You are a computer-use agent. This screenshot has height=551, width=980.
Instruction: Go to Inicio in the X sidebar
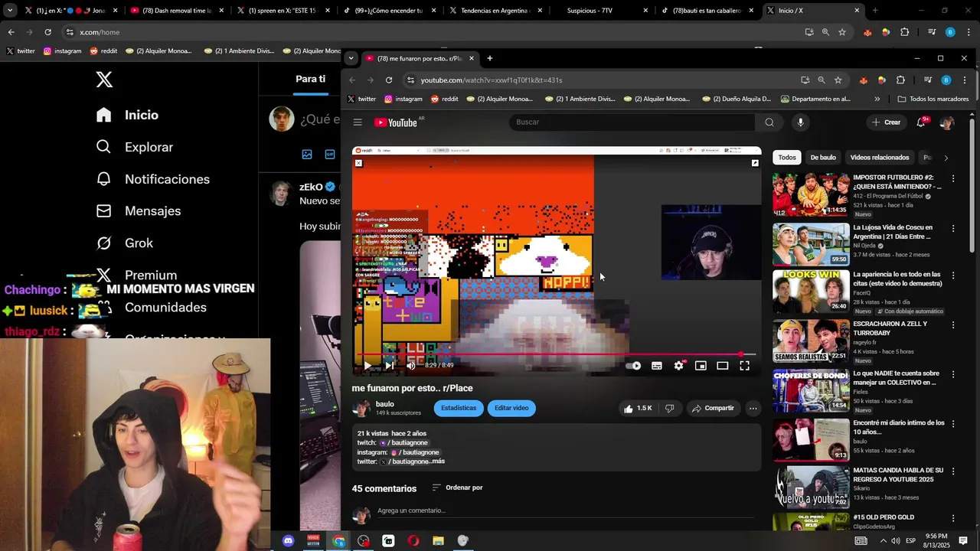[128, 115]
